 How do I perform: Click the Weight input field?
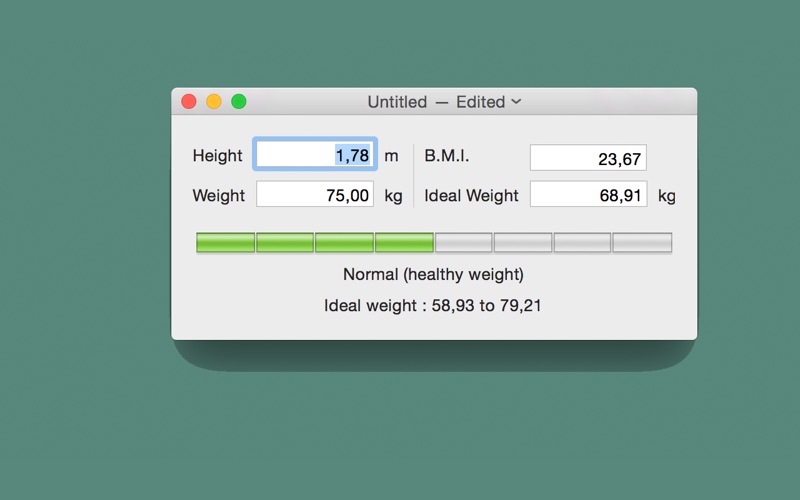[315, 194]
